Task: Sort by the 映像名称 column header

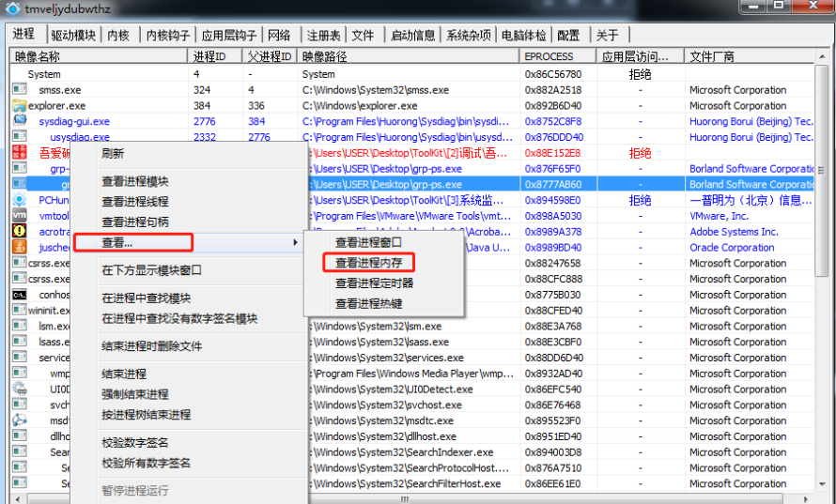Action: click(x=99, y=56)
